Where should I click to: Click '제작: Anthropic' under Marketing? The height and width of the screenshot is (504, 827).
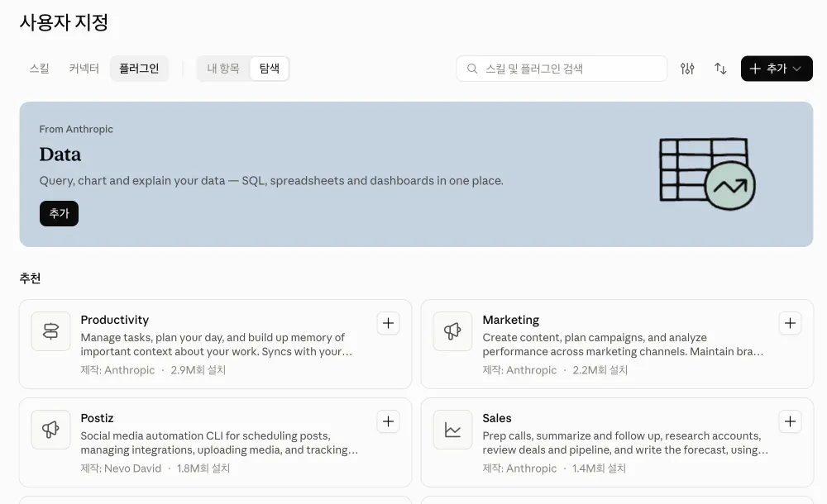tap(519, 370)
